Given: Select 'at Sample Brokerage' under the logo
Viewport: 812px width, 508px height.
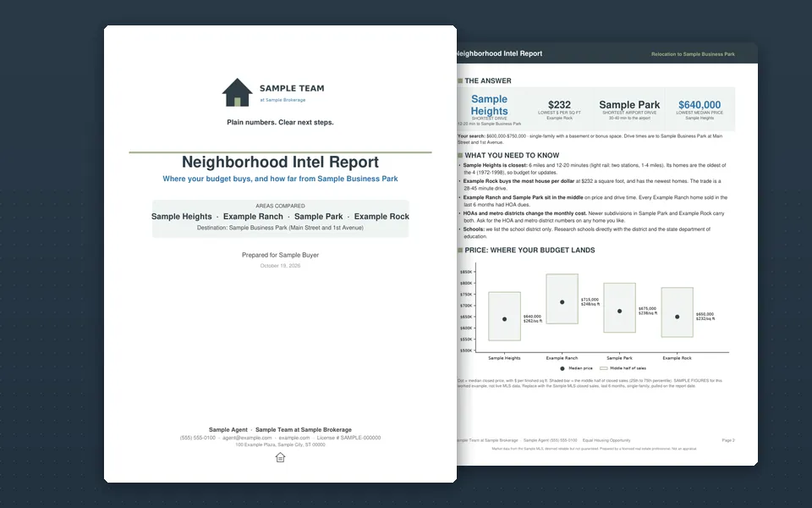Looking at the screenshot, I should pos(283,100).
